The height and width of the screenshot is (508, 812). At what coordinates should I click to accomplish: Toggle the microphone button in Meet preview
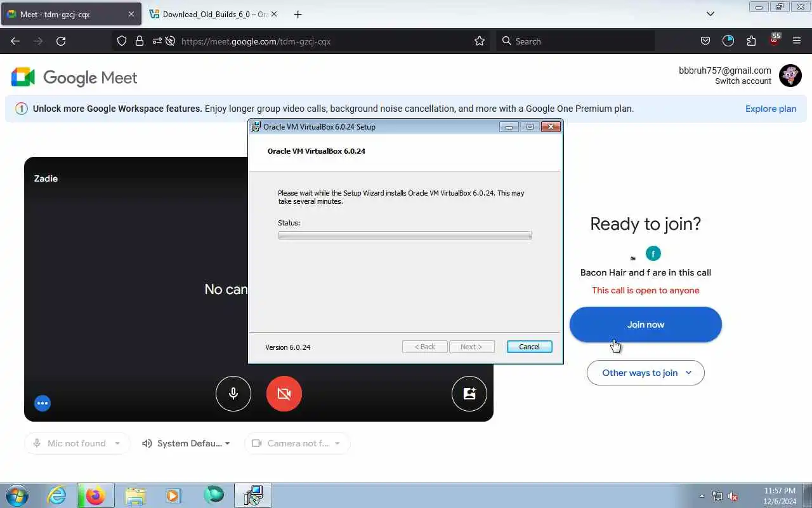point(233,394)
